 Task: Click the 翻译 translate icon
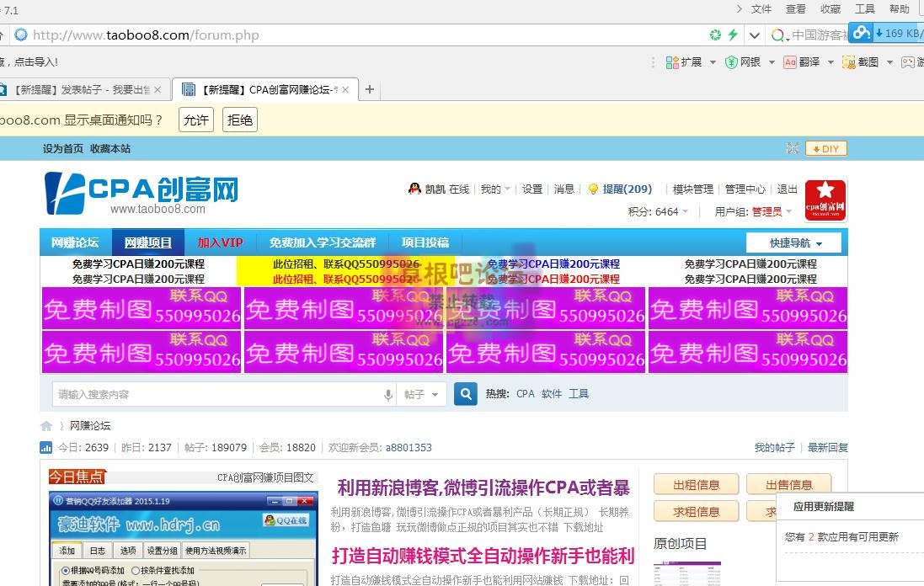point(790,62)
